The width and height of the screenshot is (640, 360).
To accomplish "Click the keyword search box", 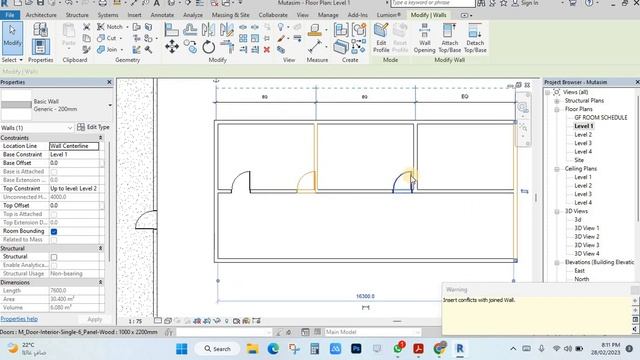I will pyautogui.click(x=433, y=3).
